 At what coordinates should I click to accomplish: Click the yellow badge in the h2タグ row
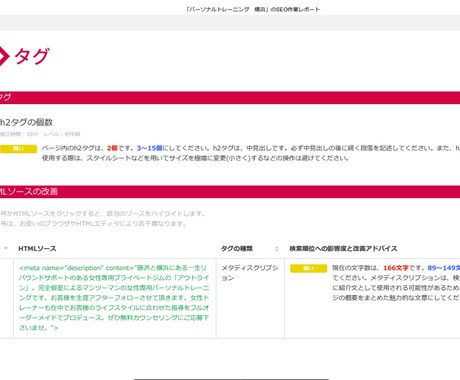[18, 149]
